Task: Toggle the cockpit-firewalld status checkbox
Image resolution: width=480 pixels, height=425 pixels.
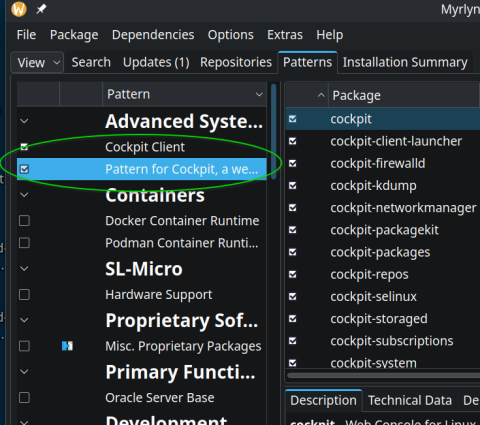Action: click(x=293, y=163)
